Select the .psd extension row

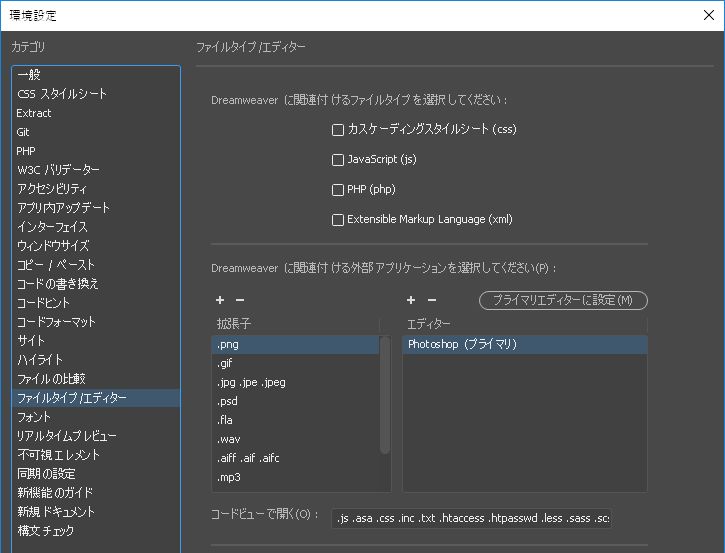[295, 401]
